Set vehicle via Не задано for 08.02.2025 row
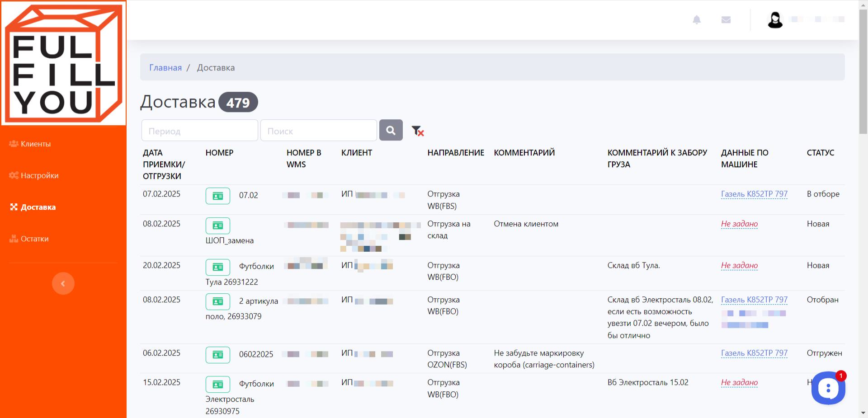868x418 pixels. pos(739,224)
